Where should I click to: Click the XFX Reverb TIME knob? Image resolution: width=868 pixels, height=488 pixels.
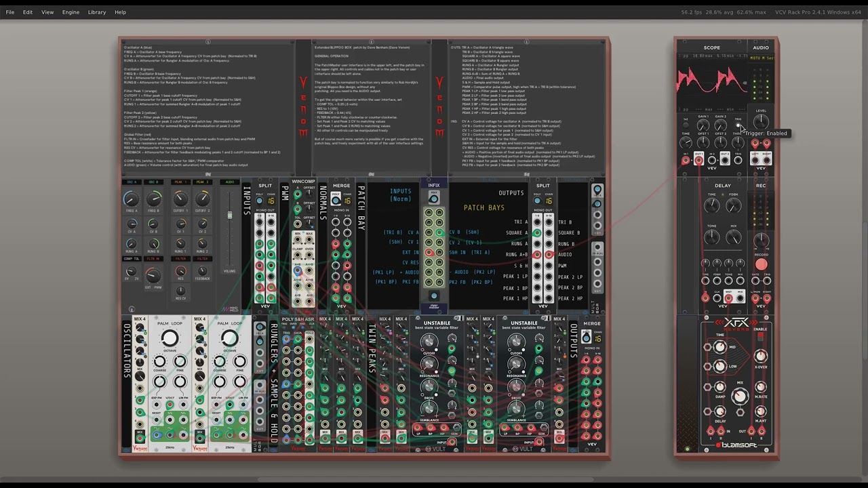pyautogui.click(x=719, y=346)
